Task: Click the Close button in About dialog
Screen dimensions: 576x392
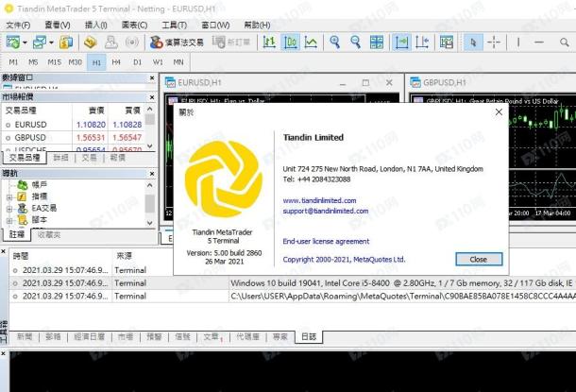Action: point(479,260)
